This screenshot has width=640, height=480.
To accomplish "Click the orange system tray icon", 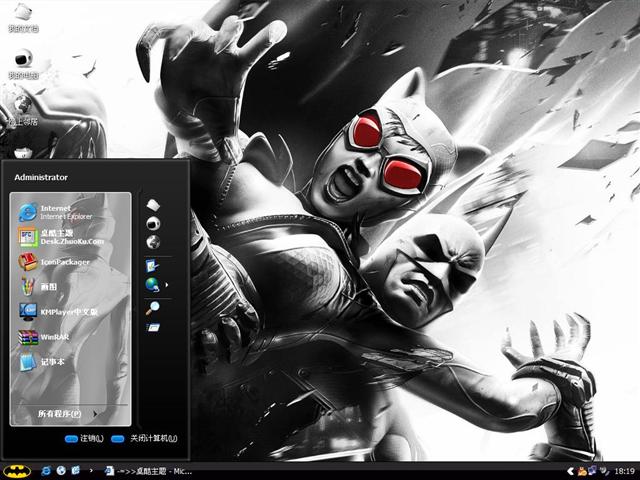I will [x=582, y=471].
